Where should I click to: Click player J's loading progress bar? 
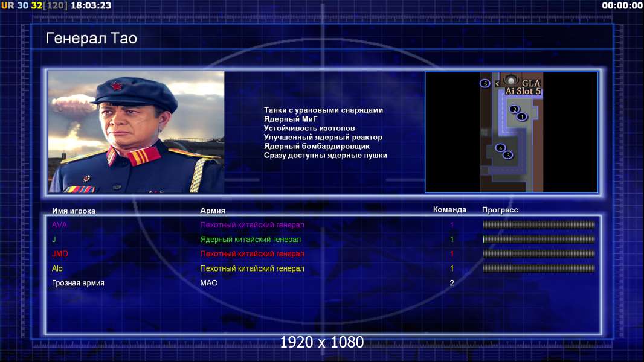pos(539,239)
